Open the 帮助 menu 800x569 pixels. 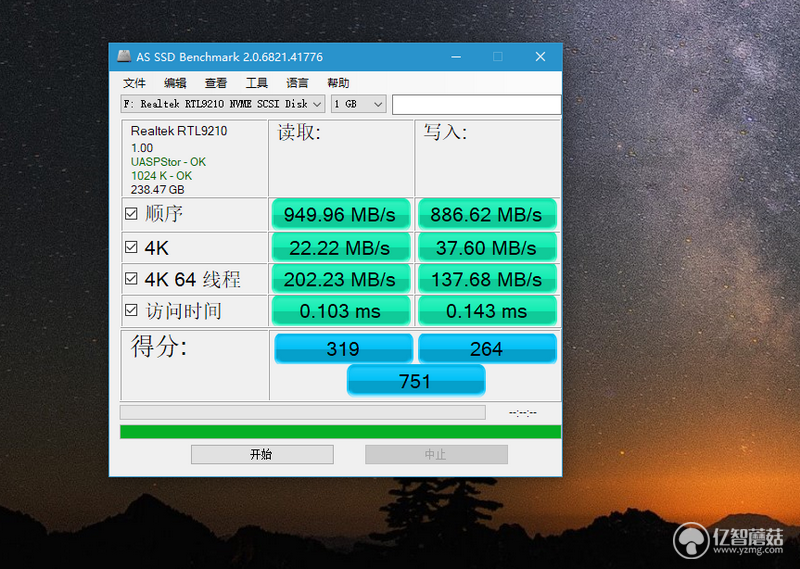pos(338,83)
